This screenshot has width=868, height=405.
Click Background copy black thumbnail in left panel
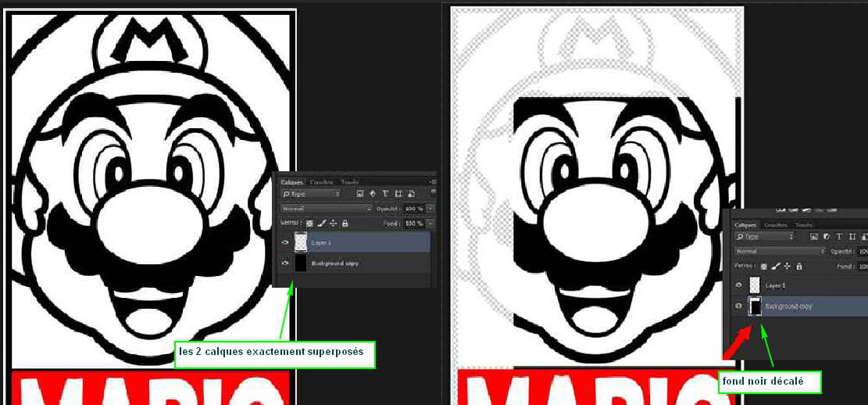coord(301,263)
